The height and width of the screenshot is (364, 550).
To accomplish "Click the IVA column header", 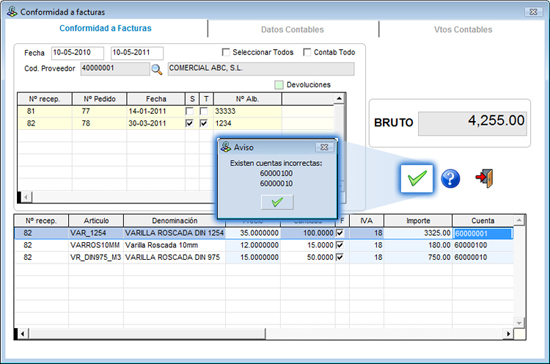I will click(366, 221).
